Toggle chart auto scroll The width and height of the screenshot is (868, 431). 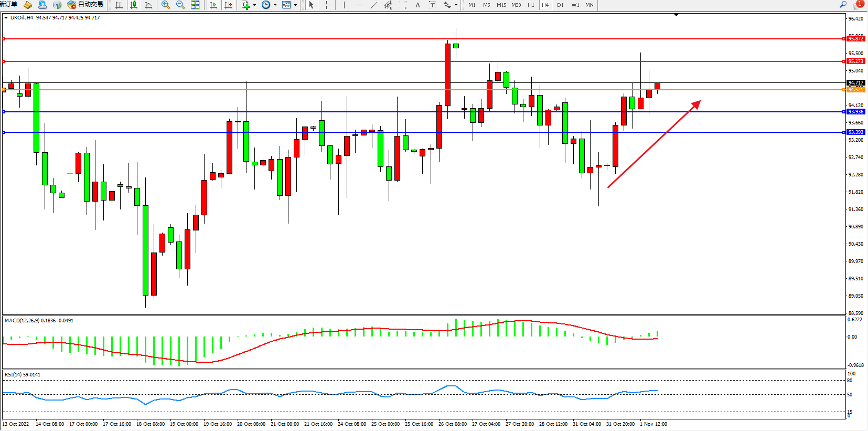click(x=213, y=5)
